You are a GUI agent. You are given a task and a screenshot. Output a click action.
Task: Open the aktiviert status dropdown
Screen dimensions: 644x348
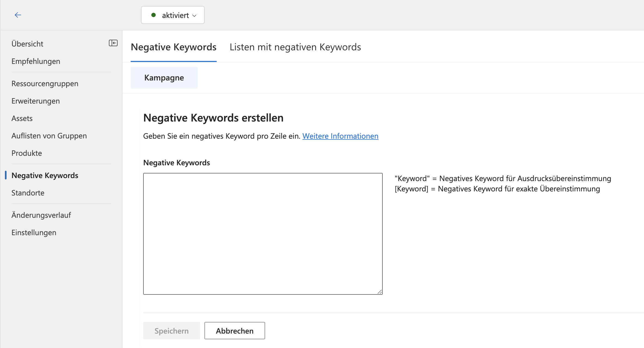pyautogui.click(x=173, y=15)
